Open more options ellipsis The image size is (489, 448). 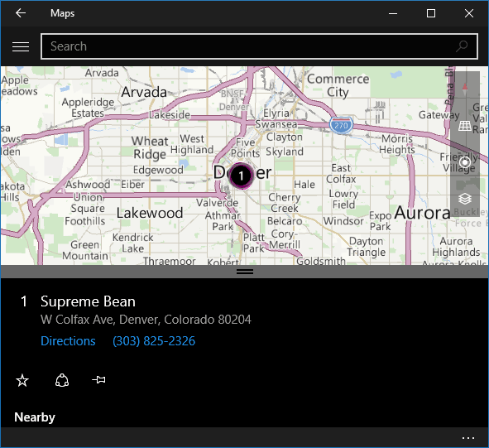click(x=468, y=438)
